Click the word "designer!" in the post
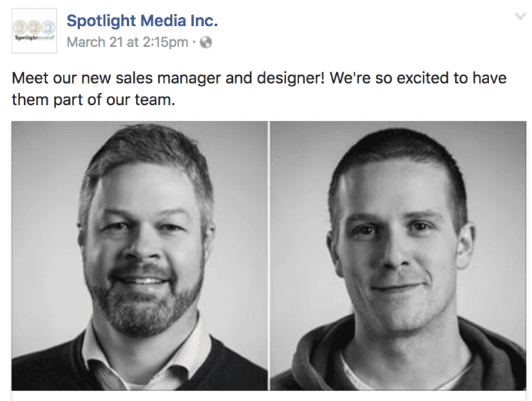 291,78
